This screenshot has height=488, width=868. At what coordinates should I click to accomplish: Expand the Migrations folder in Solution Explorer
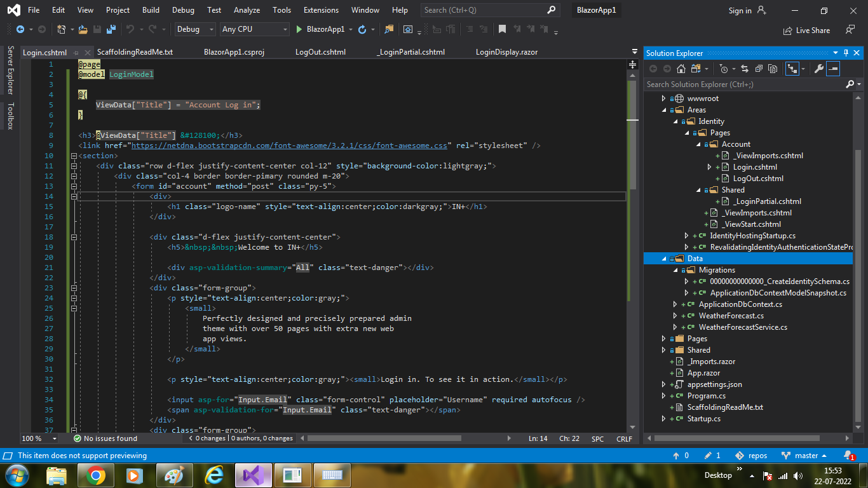[676, 269]
